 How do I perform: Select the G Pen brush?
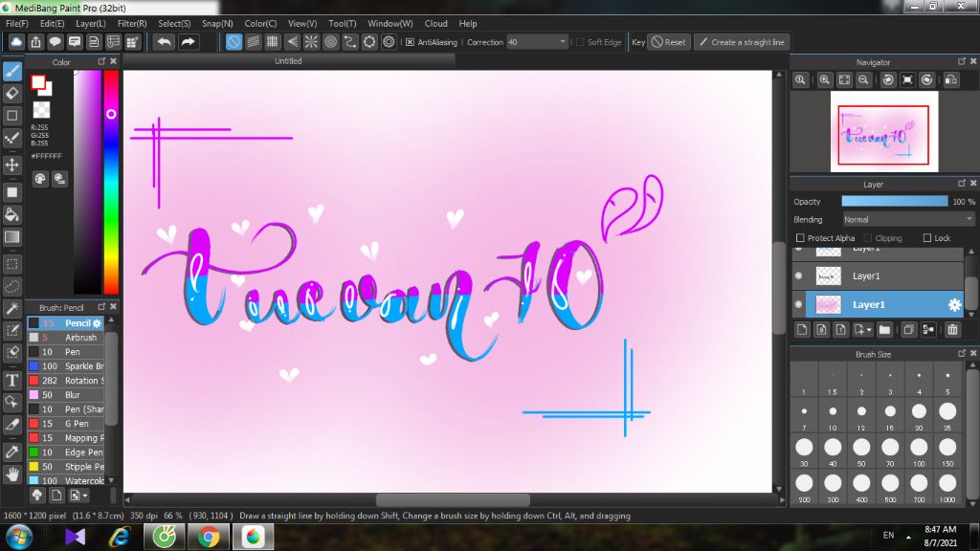tap(66, 424)
